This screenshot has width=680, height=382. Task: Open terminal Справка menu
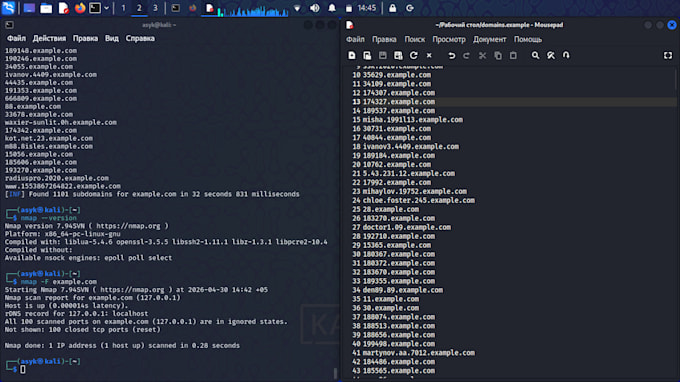140,38
